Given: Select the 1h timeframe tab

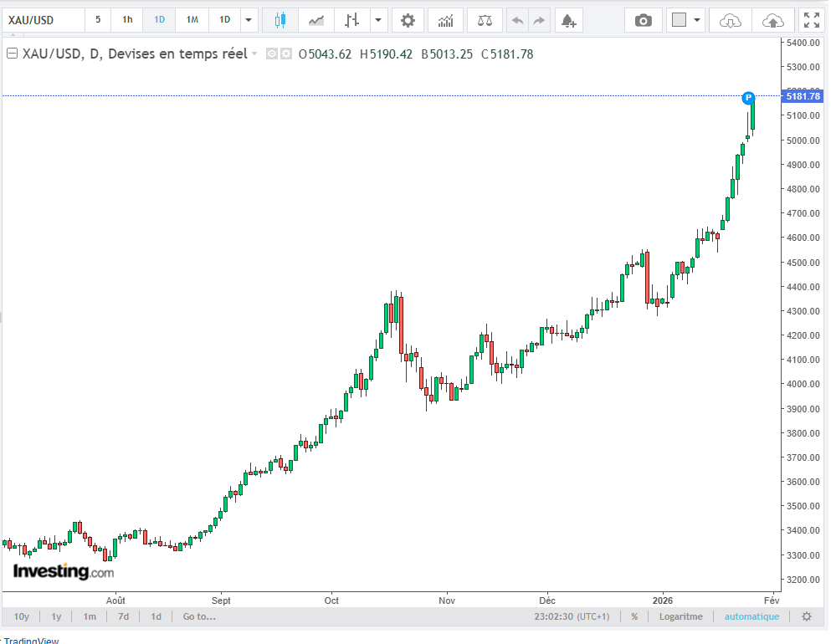Looking at the screenshot, I should tap(127, 20).
